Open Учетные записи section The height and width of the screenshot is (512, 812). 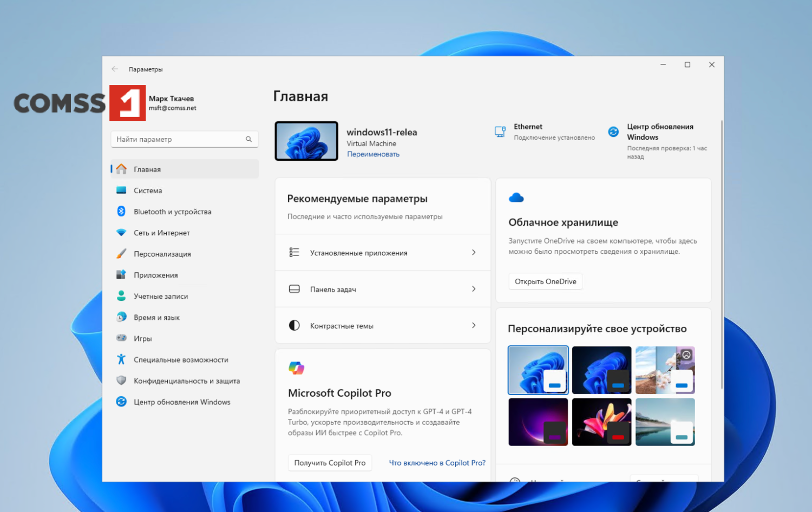185,296
